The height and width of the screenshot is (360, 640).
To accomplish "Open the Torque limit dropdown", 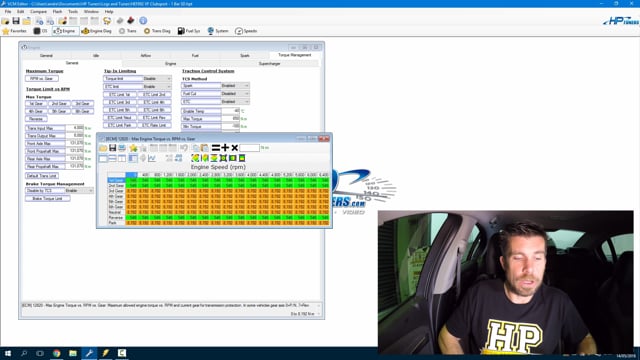I will click(x=157, y=79).
